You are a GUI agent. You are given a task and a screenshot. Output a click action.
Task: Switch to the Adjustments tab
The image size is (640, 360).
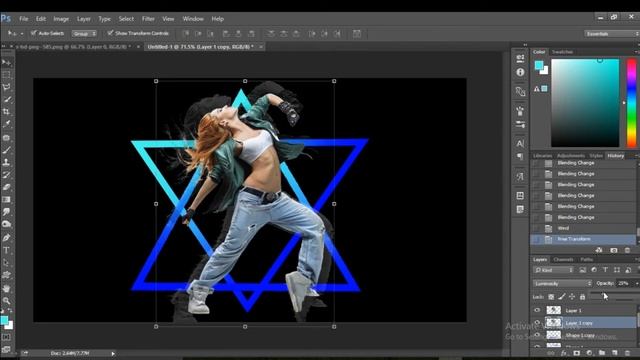[x=571, y=156]
